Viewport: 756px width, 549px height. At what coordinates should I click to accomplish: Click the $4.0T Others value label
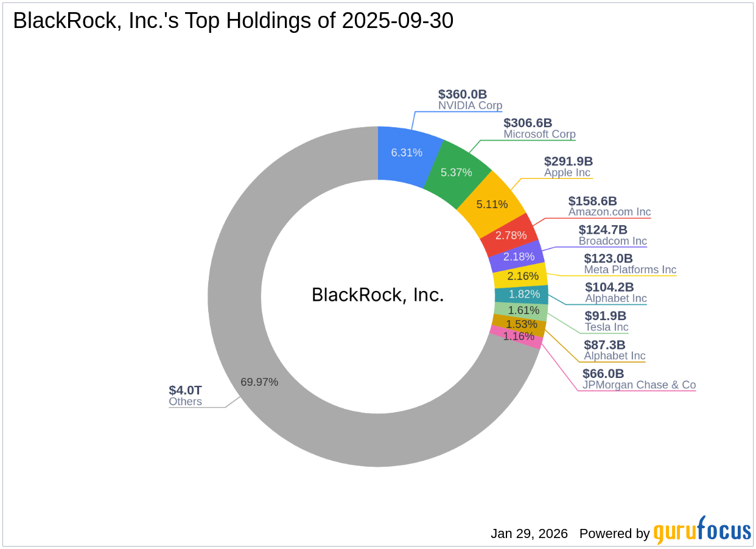tap(186, 390)
